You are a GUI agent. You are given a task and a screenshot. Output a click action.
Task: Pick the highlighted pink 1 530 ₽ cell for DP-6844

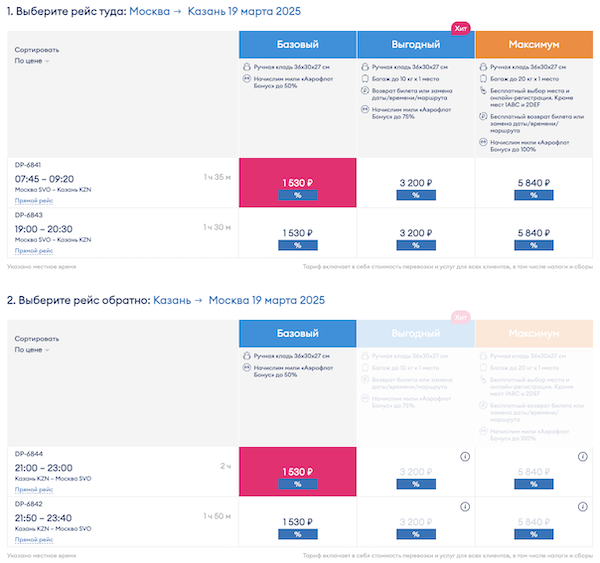coord(298,471)
